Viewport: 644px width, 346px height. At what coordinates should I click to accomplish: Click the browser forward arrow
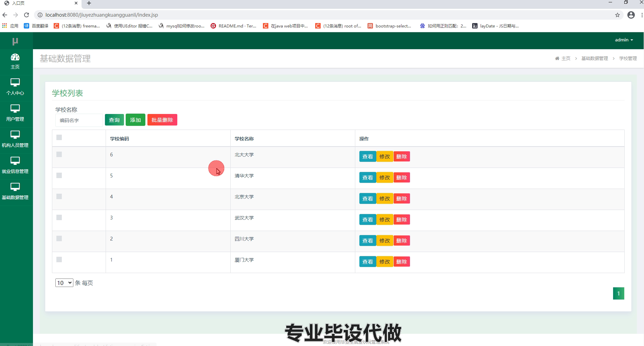[x=16, y=15]
